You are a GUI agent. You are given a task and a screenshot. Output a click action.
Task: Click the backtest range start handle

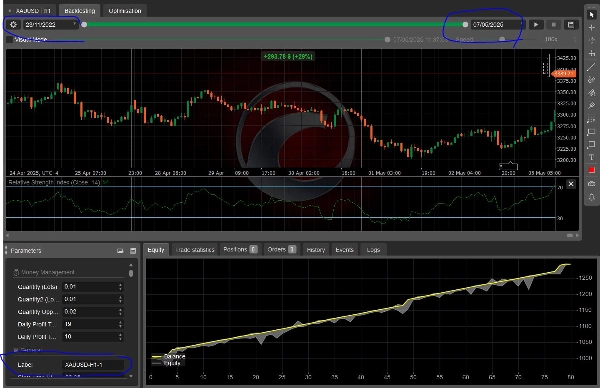[84, 24]
